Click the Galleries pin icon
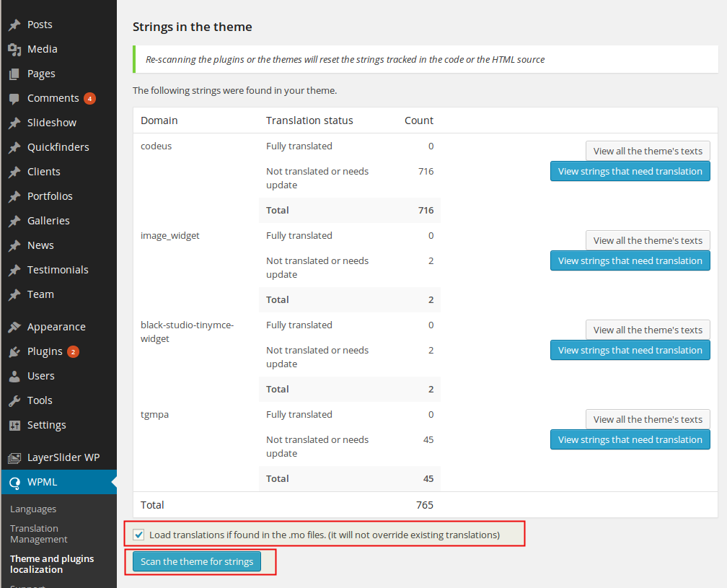Image resolution: width=727 pixels, height=588 pixels. click(14, 221)
